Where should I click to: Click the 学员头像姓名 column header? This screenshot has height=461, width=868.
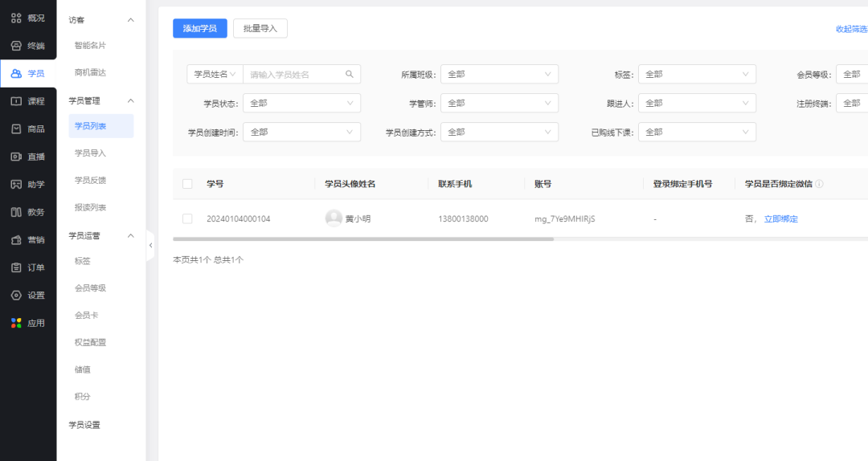[x=350, y=184]
